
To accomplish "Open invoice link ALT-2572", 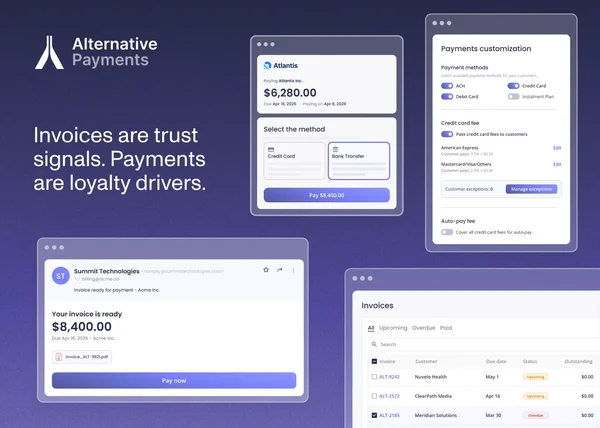I will [x=389, y=396].
